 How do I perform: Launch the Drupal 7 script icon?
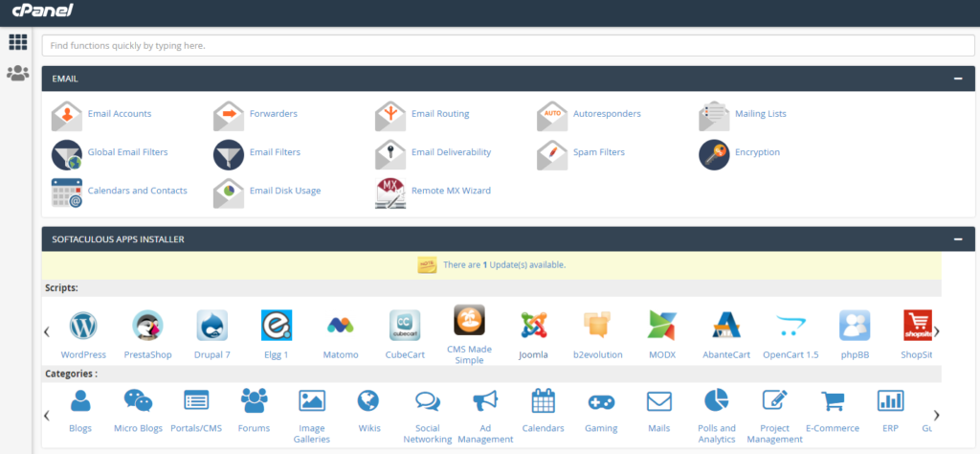click(212, 326)
